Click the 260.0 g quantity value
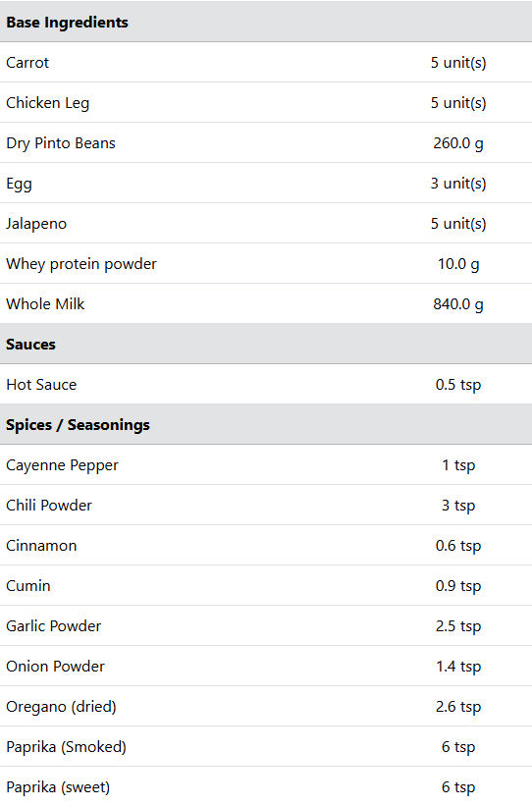The height and width of the screenshot is (806, 532). [458, 143]
